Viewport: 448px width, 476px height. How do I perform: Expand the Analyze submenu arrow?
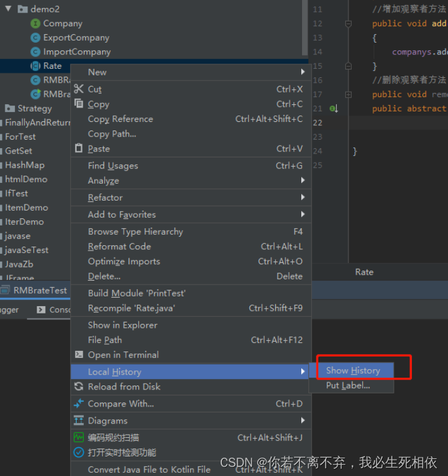click(303, 180)
